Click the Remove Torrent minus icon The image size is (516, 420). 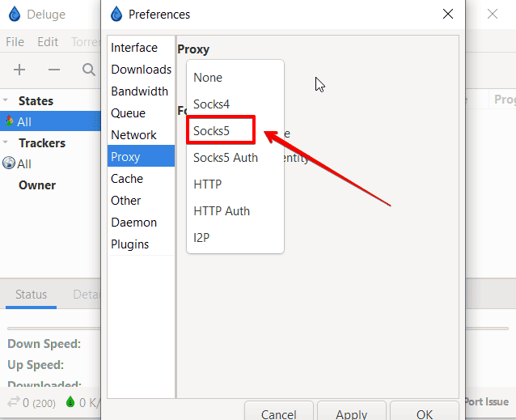tap(54, 70)
